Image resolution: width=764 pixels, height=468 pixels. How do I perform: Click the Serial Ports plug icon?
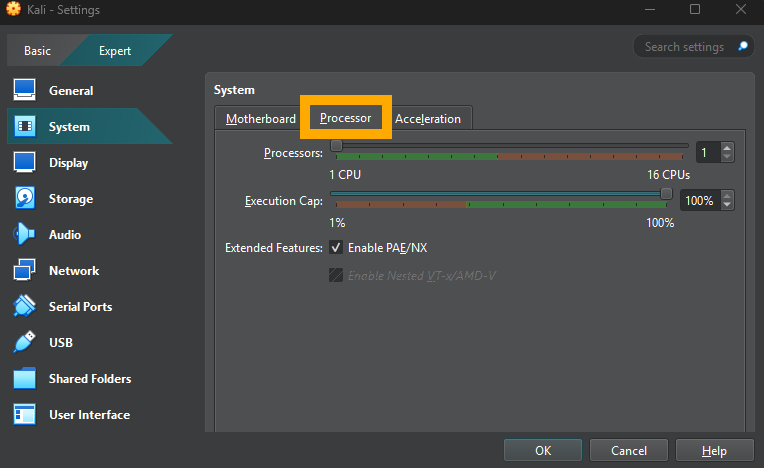24,306
